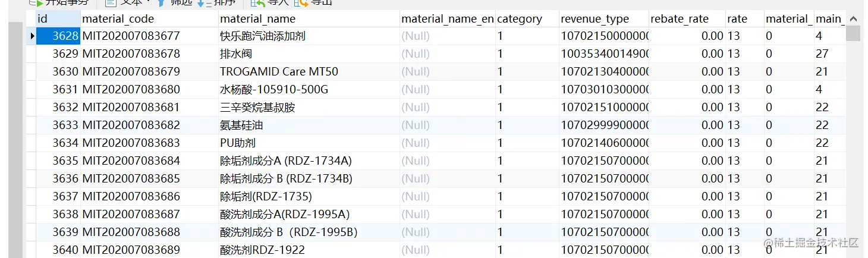
Task: Click the 筛选 filter funnel icon
Action: 161,2
